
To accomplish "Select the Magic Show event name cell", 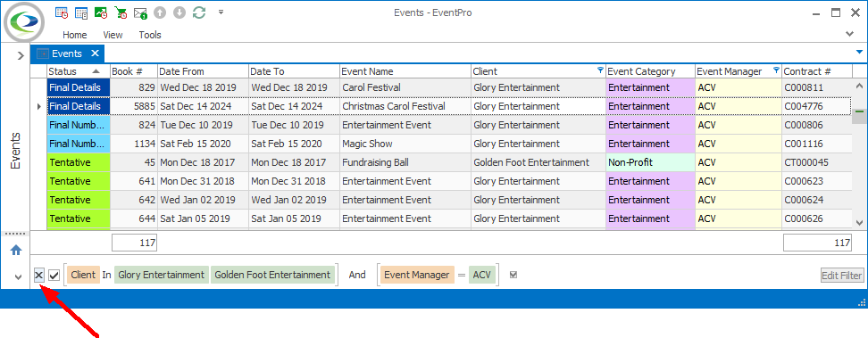I will [x=405, y=144].
